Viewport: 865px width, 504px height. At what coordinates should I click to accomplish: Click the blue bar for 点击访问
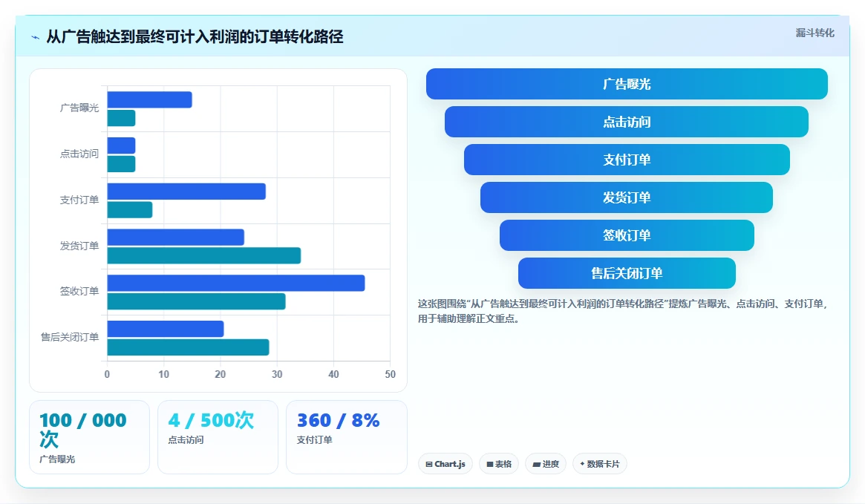pyautogui.click(x=121, y=145)
